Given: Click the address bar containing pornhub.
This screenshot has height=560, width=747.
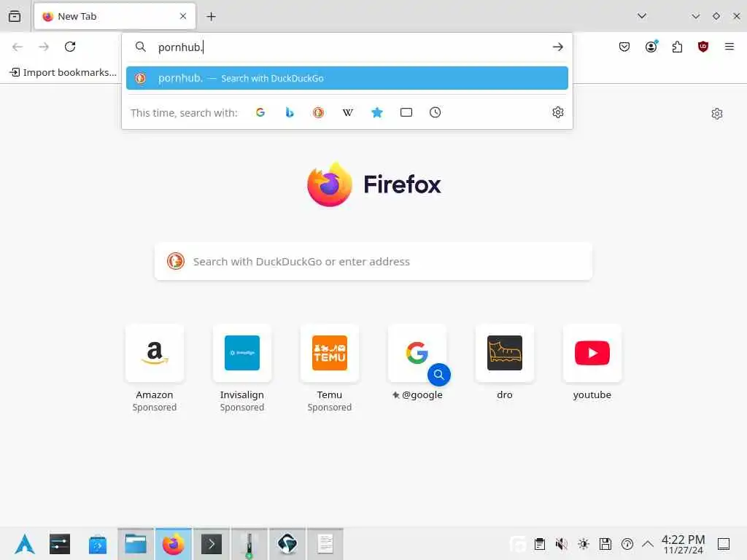Looking at the screenshot, I should (x=347, y=47).
